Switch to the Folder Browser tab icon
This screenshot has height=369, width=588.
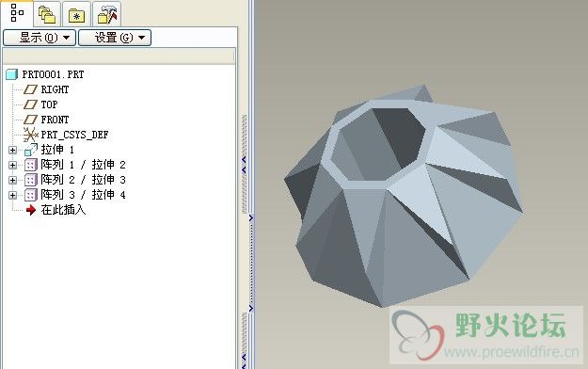(47, 15)
